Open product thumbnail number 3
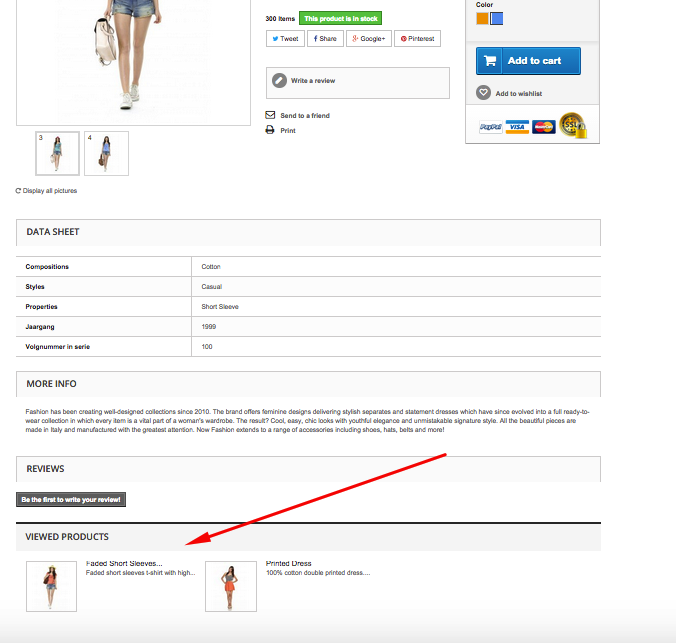676x643 pixels. point(57,154)
